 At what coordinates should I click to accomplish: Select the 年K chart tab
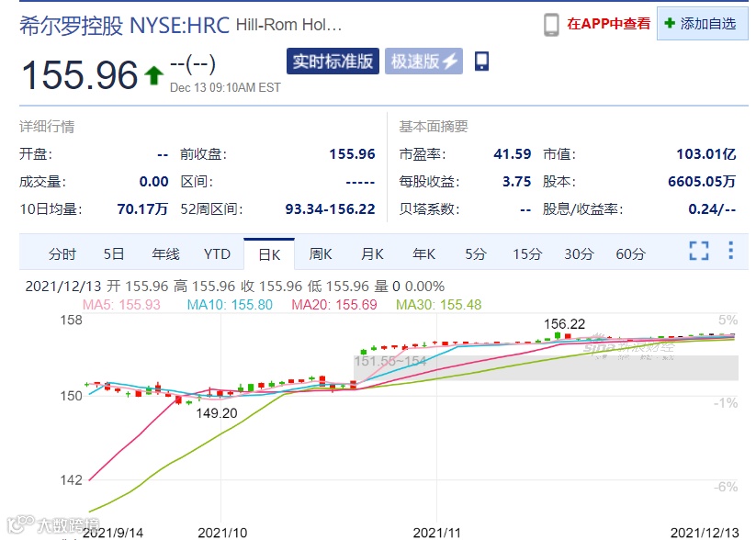423,254
